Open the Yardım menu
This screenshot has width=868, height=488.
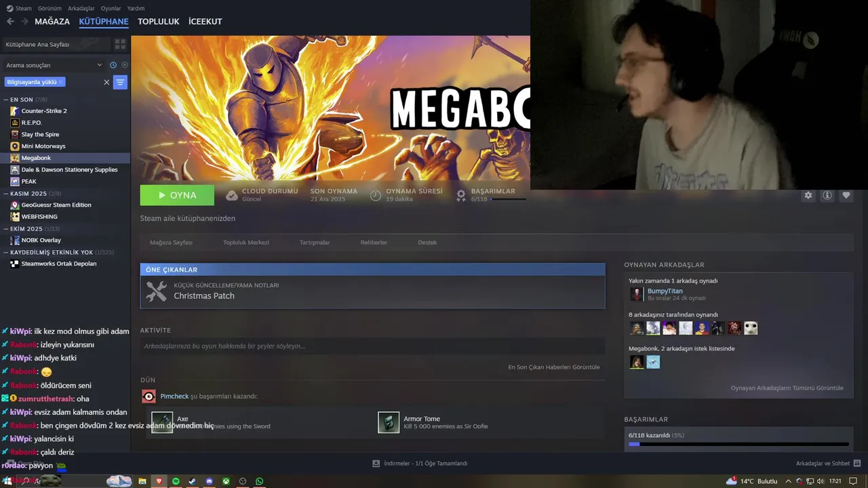tap(136, 8)
